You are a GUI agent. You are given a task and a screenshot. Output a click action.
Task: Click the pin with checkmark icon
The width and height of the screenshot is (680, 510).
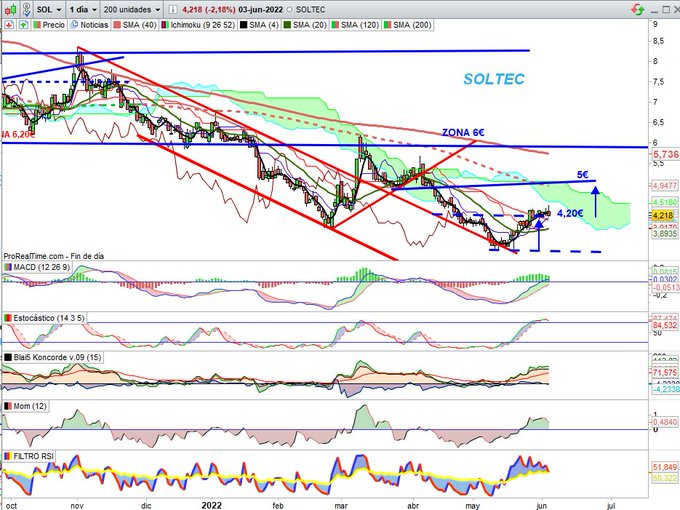coord(27,9)
